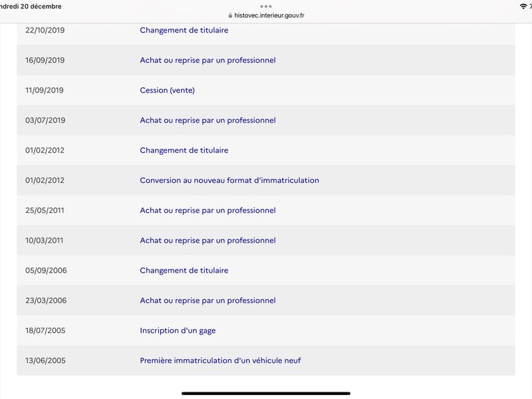Viewport: 532px width, 399px height.
Task: Open Conversion au nouveau format d'immatriculation
Action: [x=265, y=180]
